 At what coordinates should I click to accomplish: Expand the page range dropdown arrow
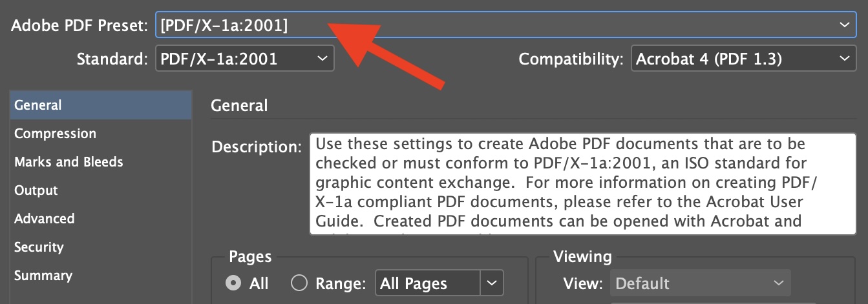point(492,283)
